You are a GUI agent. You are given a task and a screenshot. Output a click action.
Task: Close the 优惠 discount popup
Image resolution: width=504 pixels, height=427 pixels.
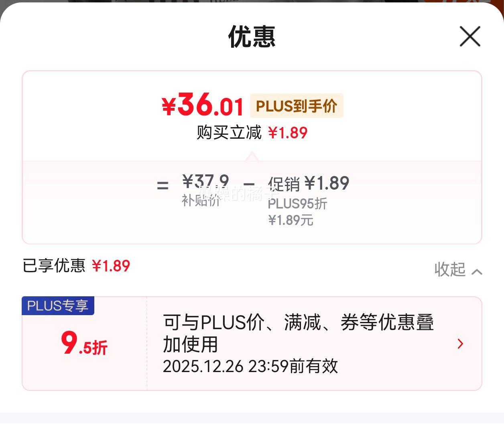[x=470, y=36]
